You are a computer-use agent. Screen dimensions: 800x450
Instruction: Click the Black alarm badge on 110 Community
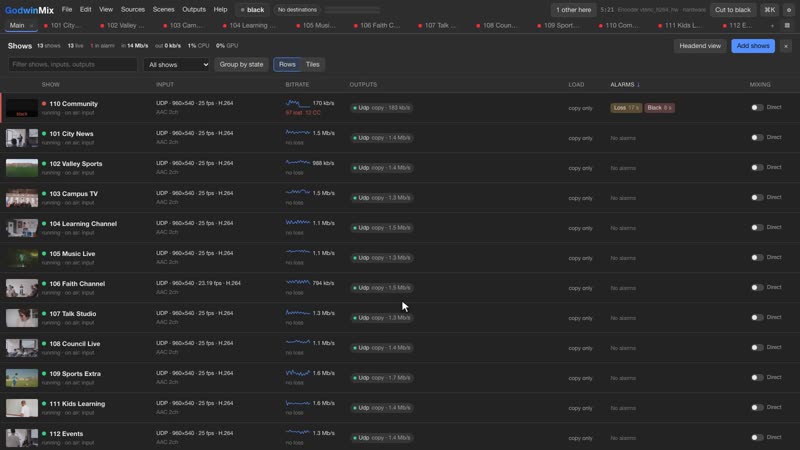tap(659, 108)
